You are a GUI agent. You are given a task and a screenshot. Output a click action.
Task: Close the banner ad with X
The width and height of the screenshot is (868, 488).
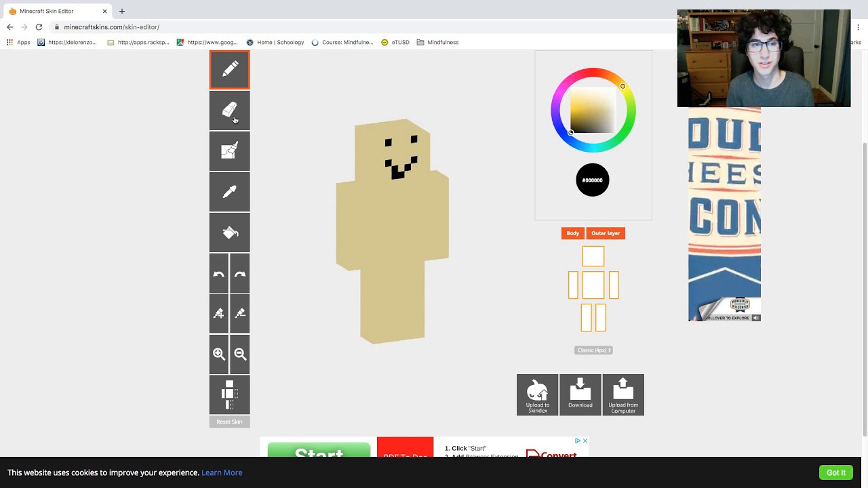coord(585,441)
